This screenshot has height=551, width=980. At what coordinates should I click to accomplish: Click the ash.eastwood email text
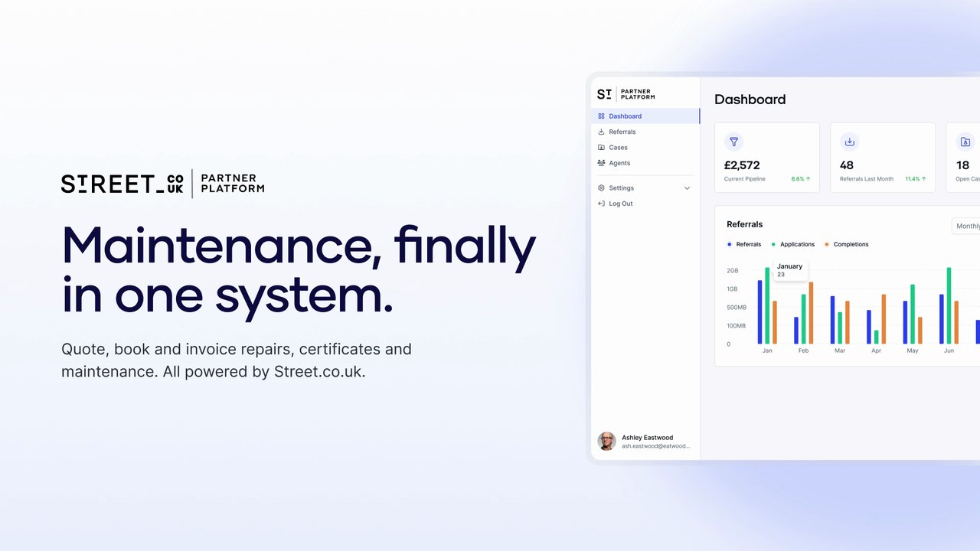pyautogui.click(x=656, y=446)
